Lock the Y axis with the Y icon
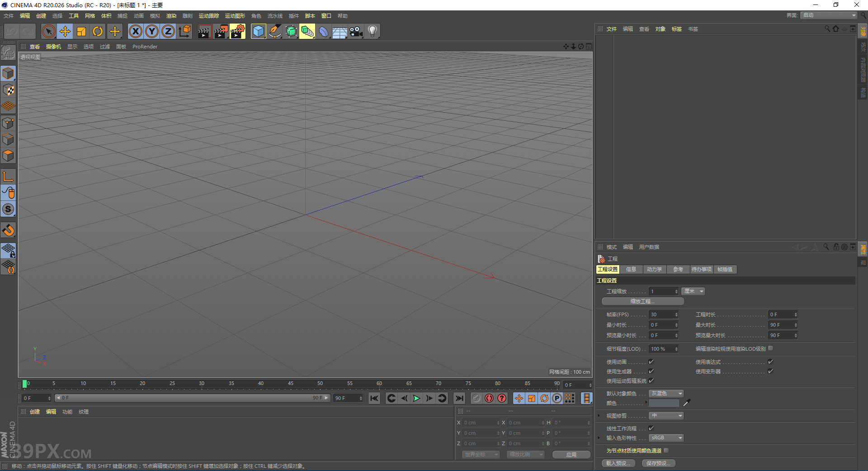The width and height of the screenshot is (868, 471). coord(152,31)
